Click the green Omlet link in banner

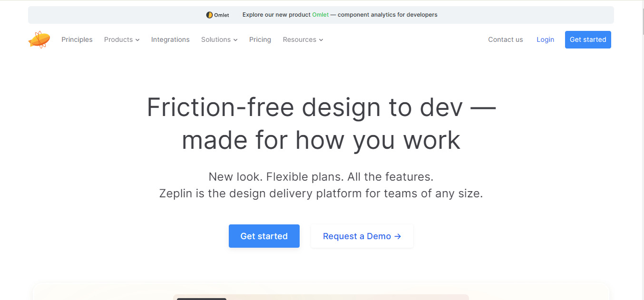pyautogui.click(x=320, y=15)
